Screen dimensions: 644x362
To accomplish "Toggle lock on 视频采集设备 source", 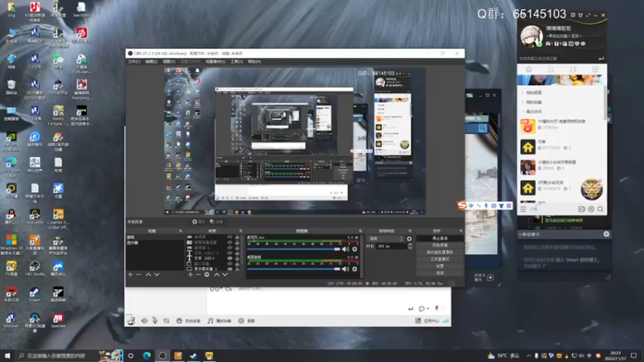I will [x=237, y=243].
